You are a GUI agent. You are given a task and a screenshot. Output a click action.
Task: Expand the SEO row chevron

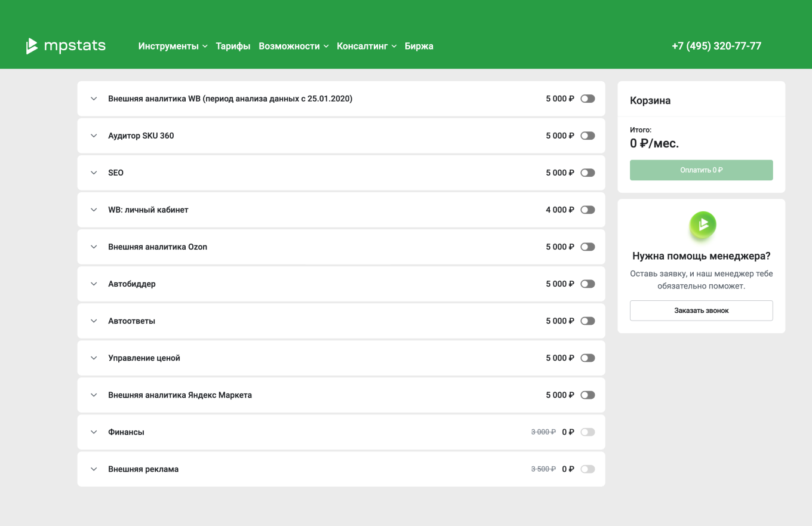[x=94, y=173]
